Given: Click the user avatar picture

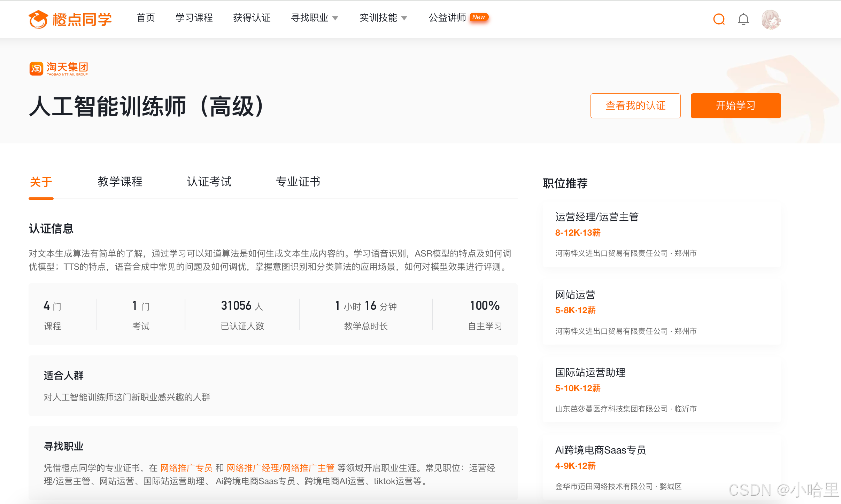Looking at the screenshot, I should tap(771, 19).
